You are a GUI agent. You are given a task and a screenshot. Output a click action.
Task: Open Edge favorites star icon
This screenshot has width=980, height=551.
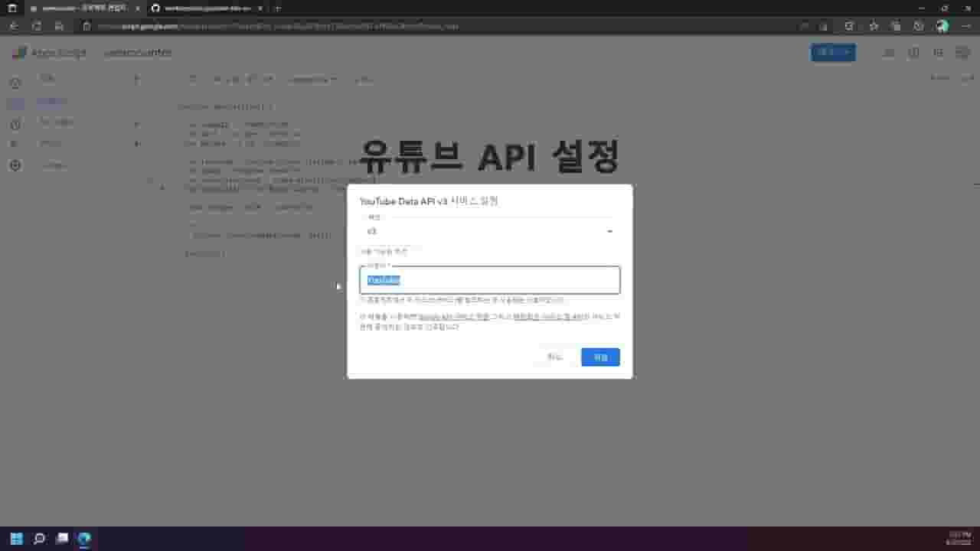click(874, 26)
